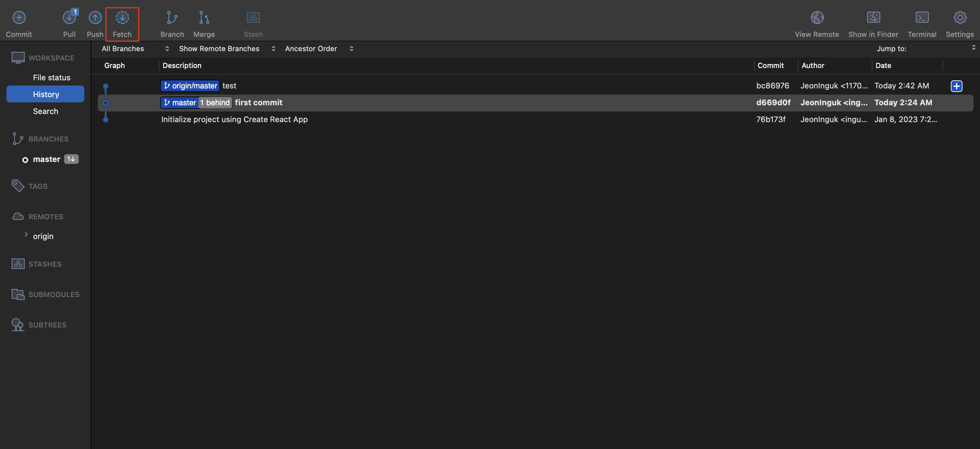
Task: Open the Merge tool
Action: point(204,17)
